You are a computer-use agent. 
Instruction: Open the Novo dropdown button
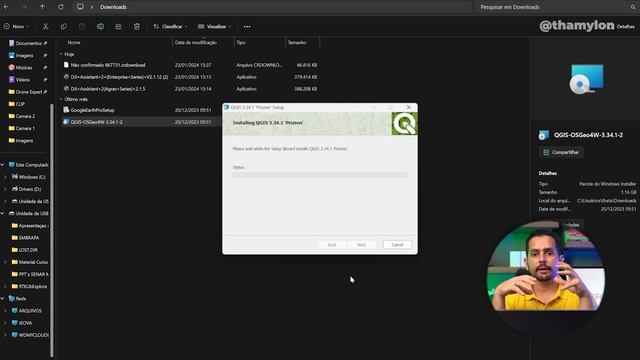[17, 27]
